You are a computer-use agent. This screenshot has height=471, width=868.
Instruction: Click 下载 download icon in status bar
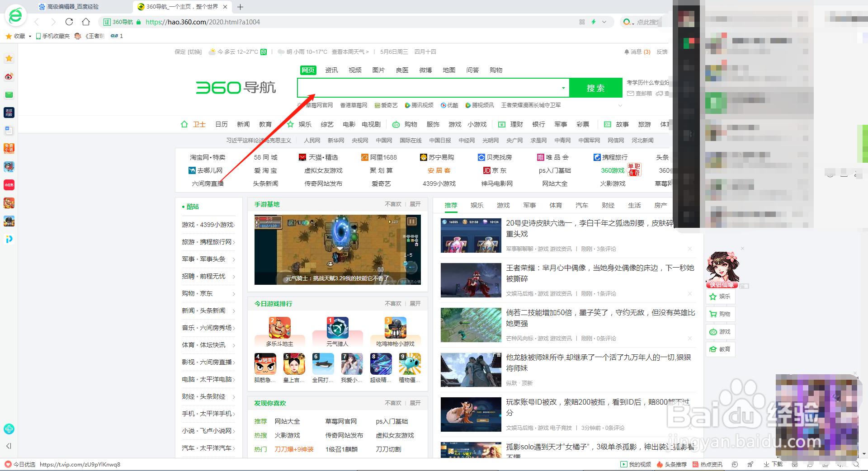[x=773, y=464]
